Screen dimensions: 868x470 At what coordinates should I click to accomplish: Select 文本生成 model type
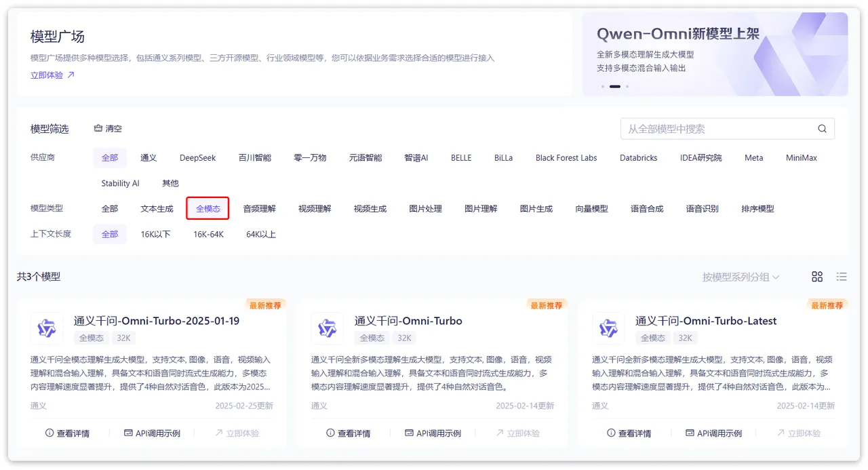[157, 208]
